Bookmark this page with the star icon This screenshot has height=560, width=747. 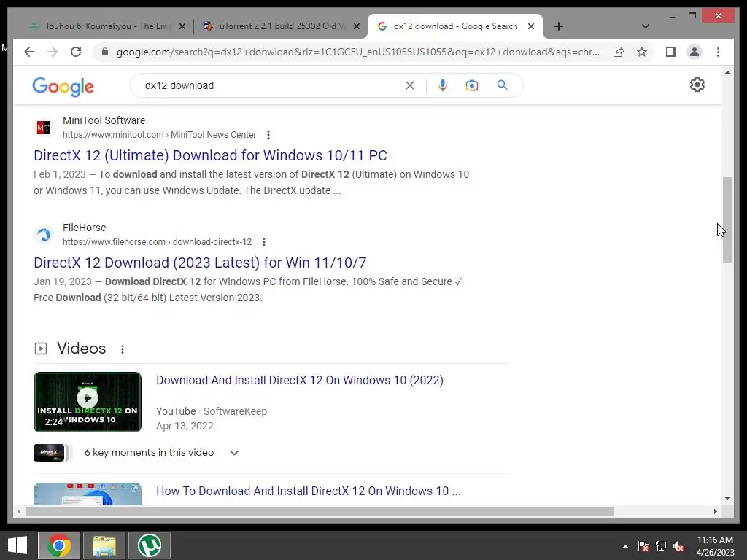click(642, 52)
